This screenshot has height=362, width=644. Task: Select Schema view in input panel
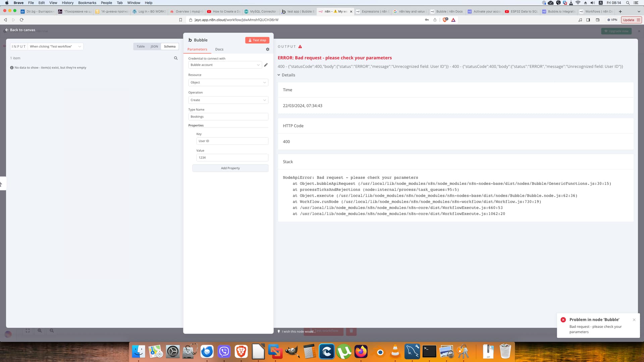click(170, 47)
